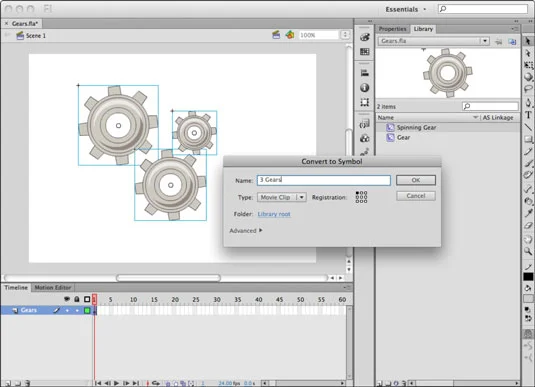Open the Essentials workspace dropdown
Screen dimensions: 535x387
point(406,9)
